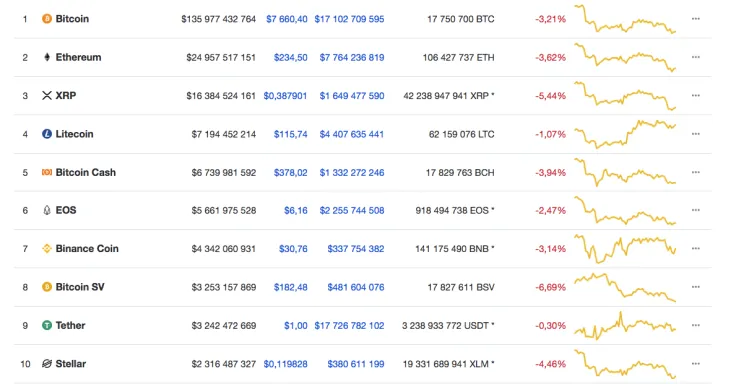Click the Bitcoin Cash logo icon
The height and width of the screenshot is (384, 736).
point(47,172)
